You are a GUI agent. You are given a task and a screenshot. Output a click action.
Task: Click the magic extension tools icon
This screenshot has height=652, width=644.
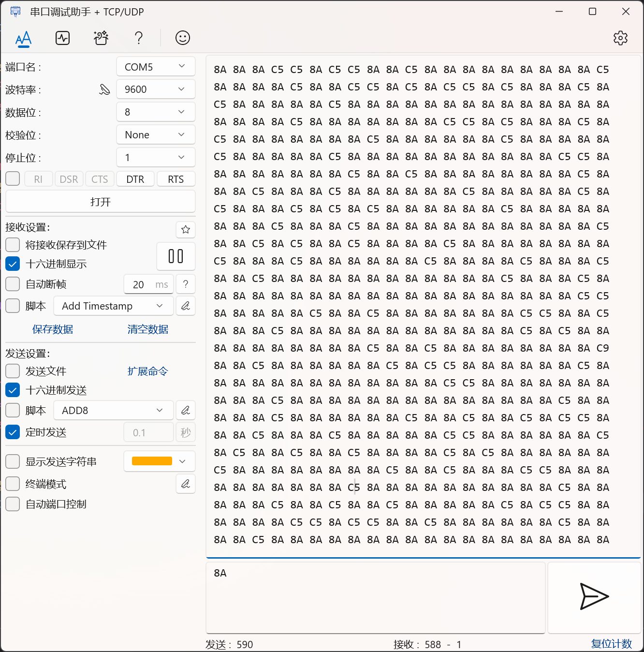[x=101, y=38]
